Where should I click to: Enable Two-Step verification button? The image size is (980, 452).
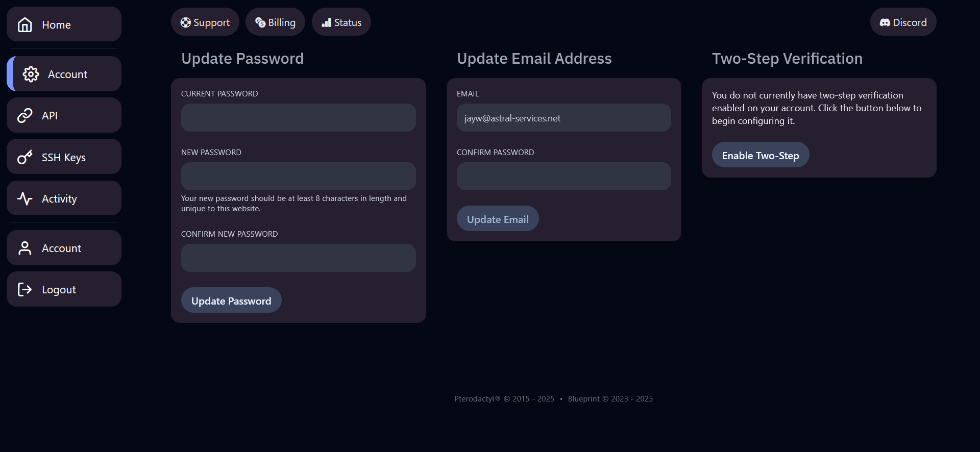pyautogui.click(x=760, y=155)
